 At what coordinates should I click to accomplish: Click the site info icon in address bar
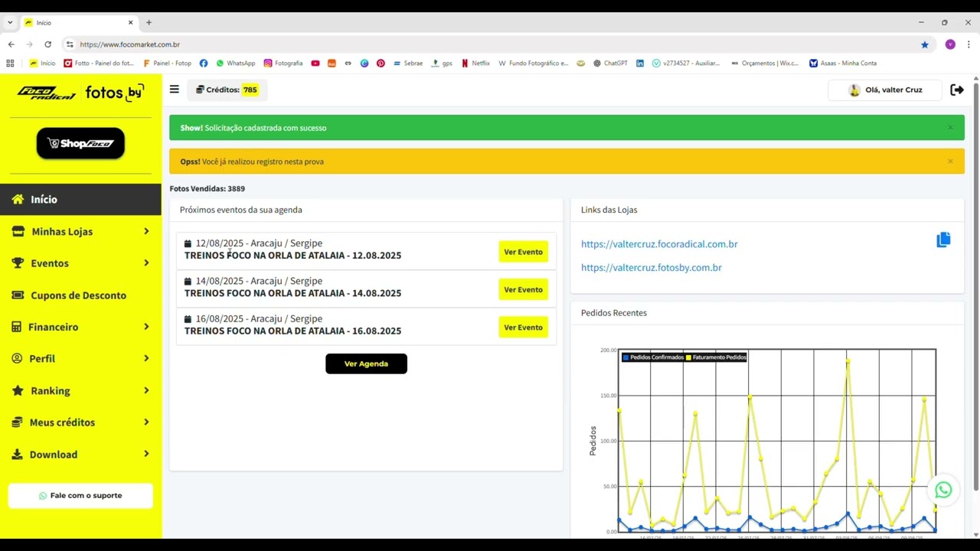(70, 44)
